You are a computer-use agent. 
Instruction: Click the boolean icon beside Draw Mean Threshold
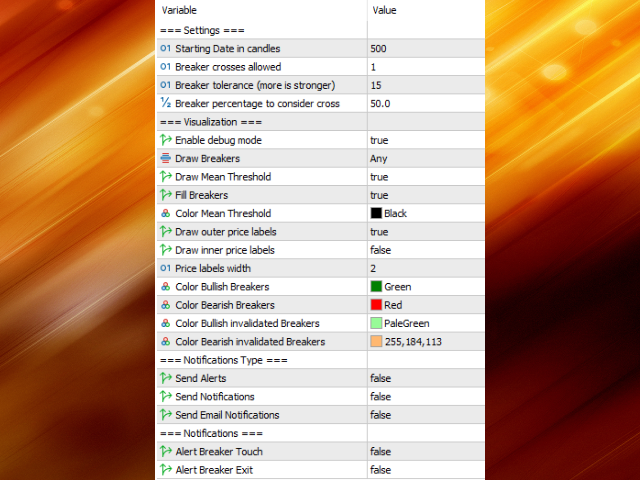(x=165, y=177)
